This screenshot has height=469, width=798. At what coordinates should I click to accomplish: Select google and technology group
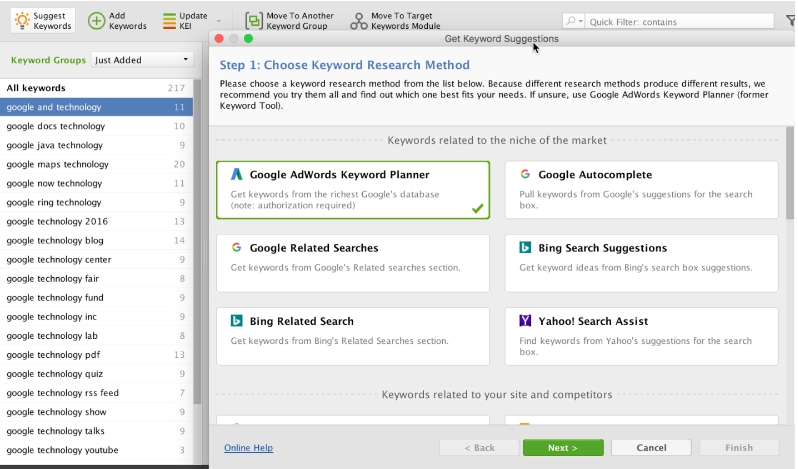[96, 107]
